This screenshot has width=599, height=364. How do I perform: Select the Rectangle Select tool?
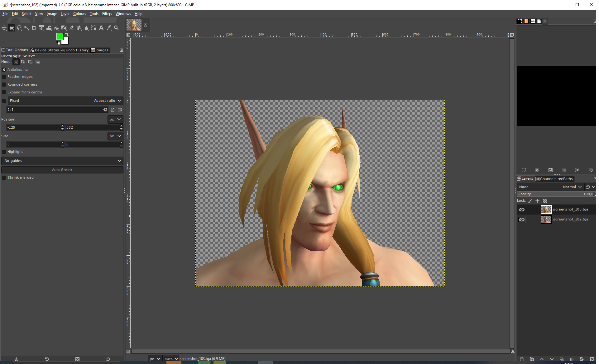click(11, 28)
